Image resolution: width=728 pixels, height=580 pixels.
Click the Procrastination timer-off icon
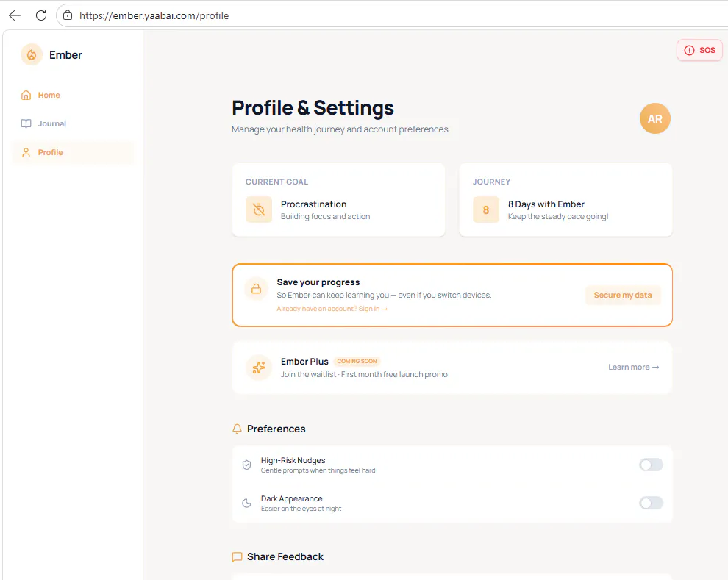(259, 210)
